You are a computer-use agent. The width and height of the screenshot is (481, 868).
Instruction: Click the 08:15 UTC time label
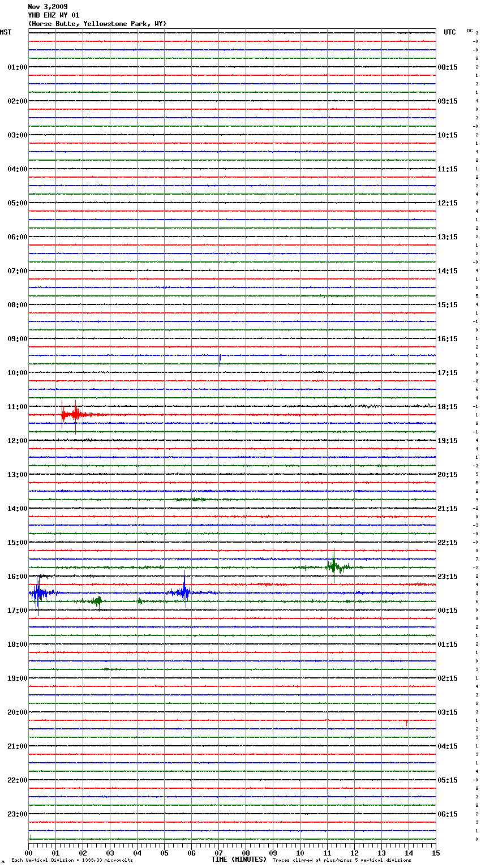point(448,67)
